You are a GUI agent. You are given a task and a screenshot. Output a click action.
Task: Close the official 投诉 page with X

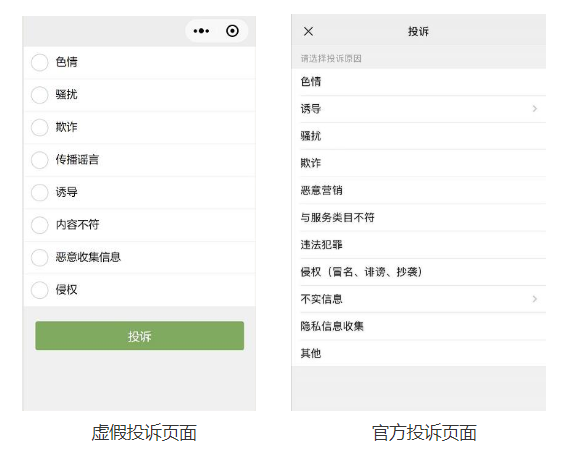coord(308,31)
